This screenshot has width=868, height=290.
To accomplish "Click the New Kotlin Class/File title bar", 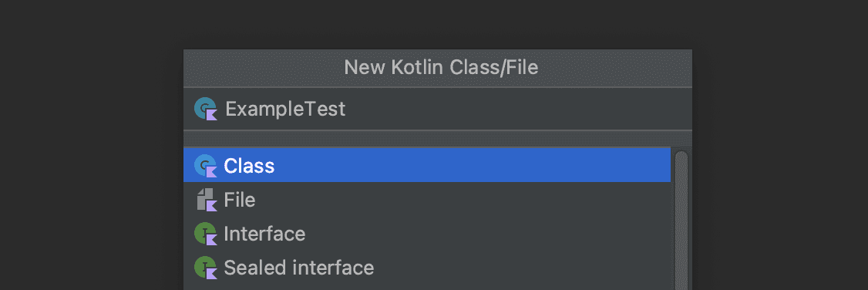I will (x=437, y=68).
